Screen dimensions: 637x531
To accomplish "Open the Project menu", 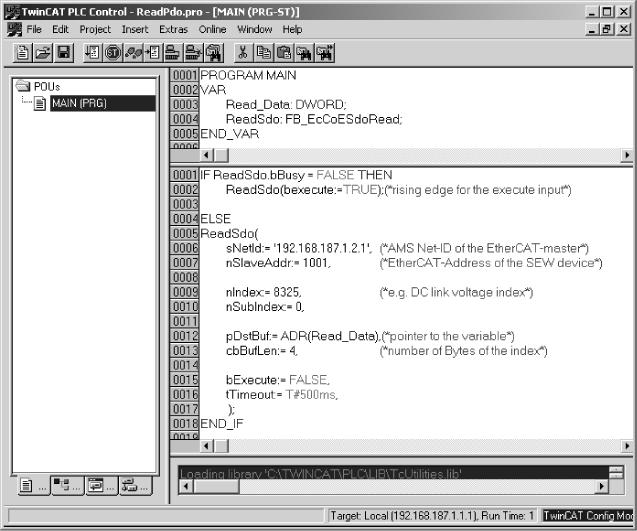I will tap(95, 29).
